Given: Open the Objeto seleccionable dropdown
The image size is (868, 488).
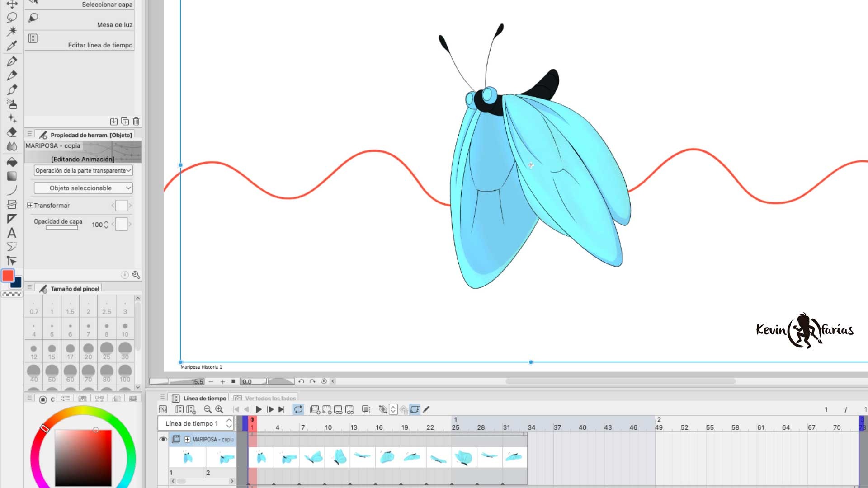Looking at the screenshot, I should (82, 188).
